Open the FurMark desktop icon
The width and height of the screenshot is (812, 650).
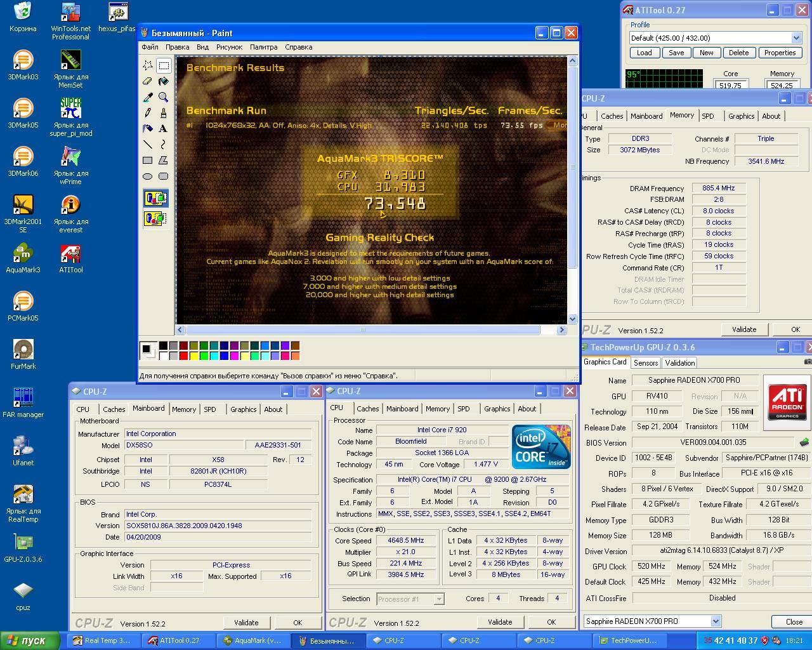[x=23, y=355]
